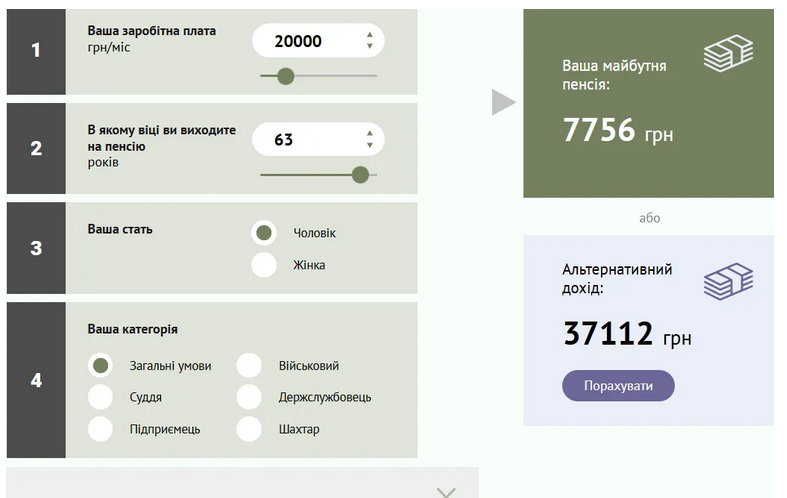Decrease salary with the down stepper arrow

pos(370,46)
